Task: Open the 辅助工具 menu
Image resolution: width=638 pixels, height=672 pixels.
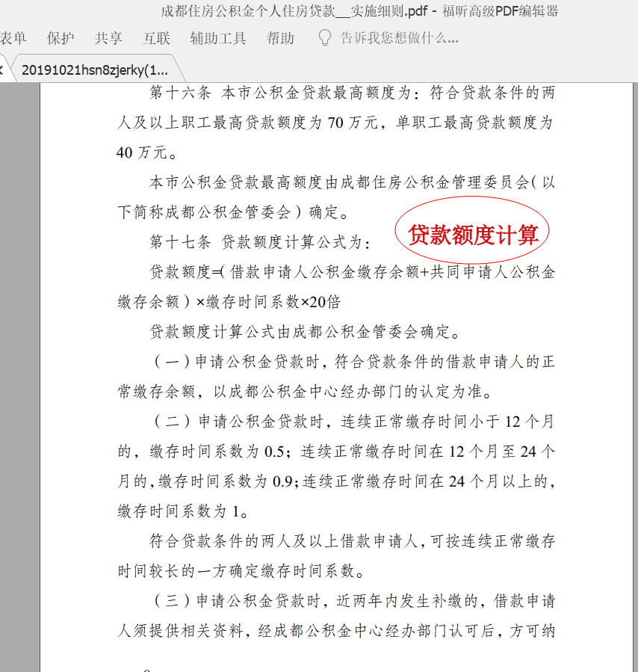Action: [x=217, y=38]
